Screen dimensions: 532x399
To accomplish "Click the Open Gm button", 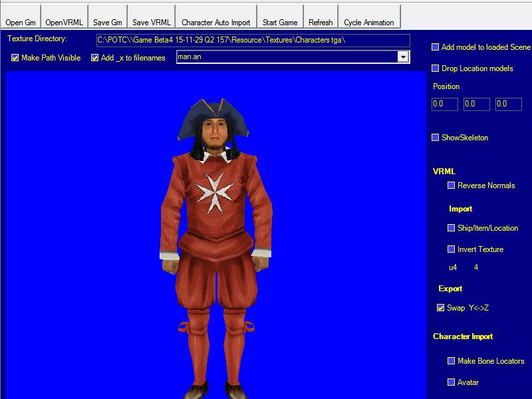I will coord(21,17).
